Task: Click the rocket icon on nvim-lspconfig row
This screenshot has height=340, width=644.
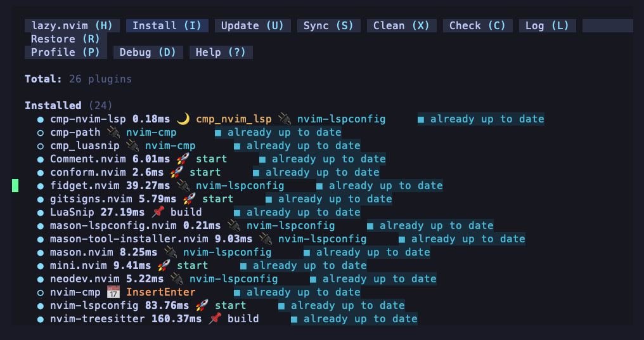Action: click(202, 305)
